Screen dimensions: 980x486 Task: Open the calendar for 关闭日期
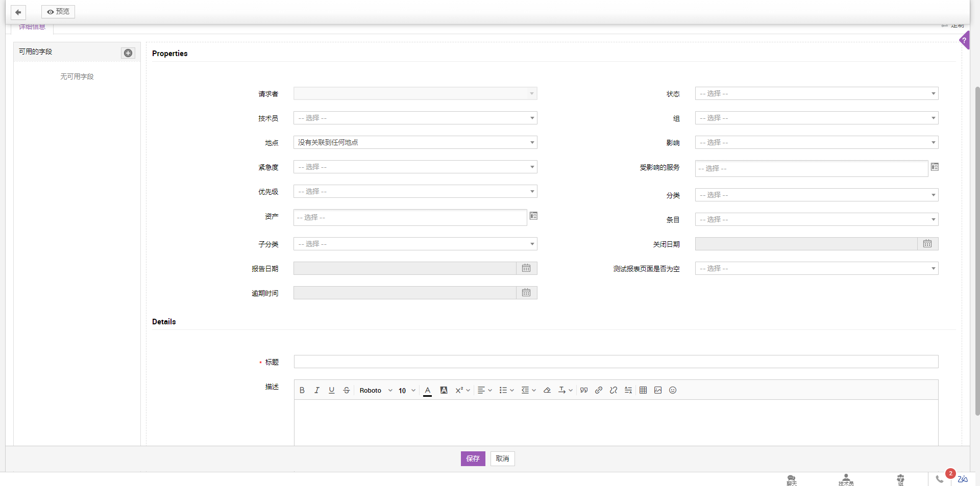(927, 244)
